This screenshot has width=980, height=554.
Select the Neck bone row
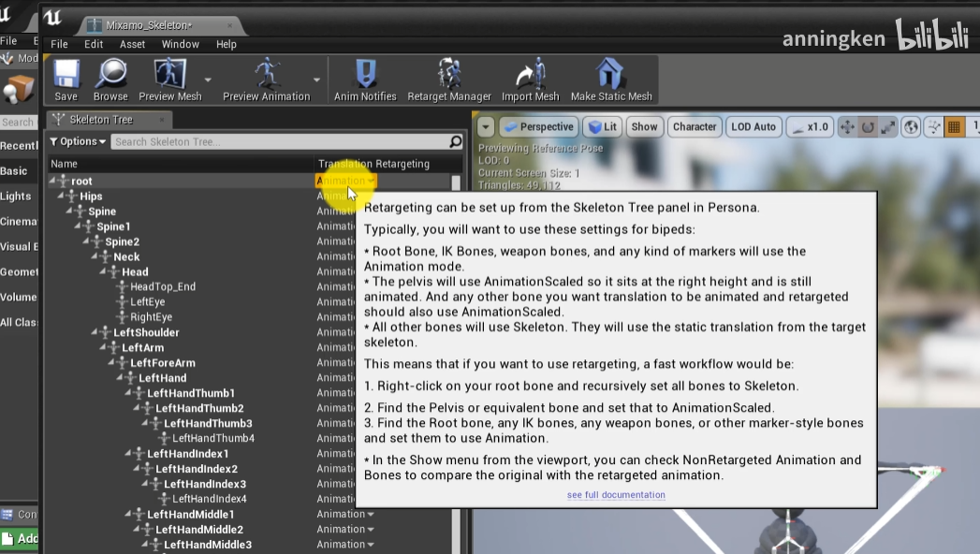coord(126,256)
